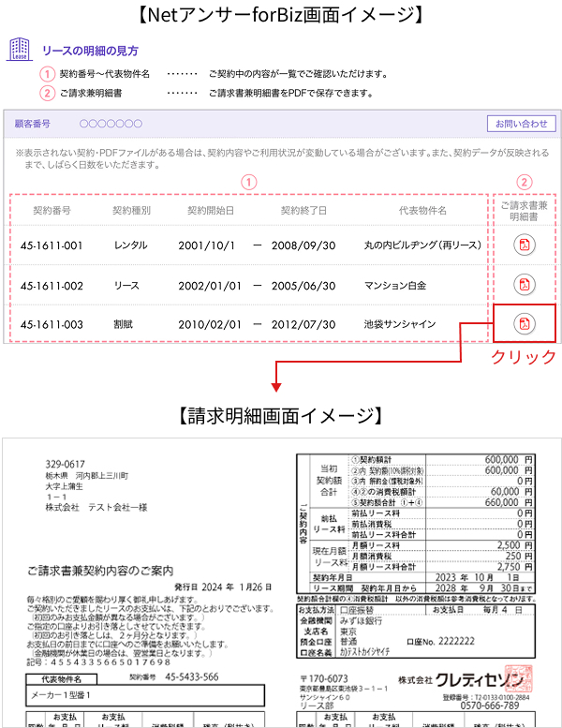Select the 代表物件名 column header

(x=422, y=210)
